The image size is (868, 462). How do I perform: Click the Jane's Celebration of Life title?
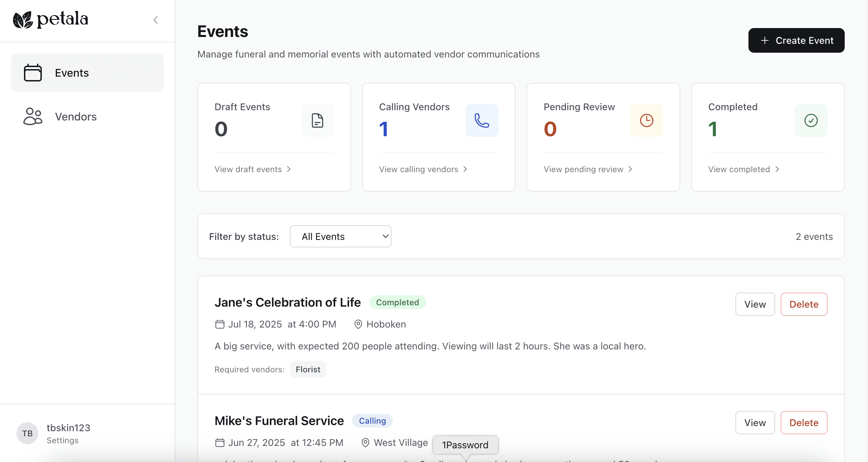pos(288,302)
